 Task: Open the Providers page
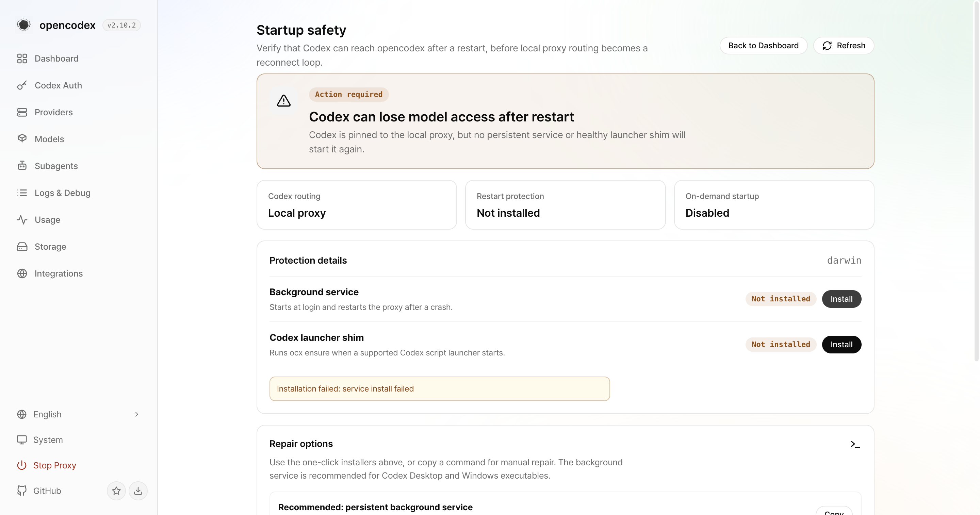[x=78, y=112]
